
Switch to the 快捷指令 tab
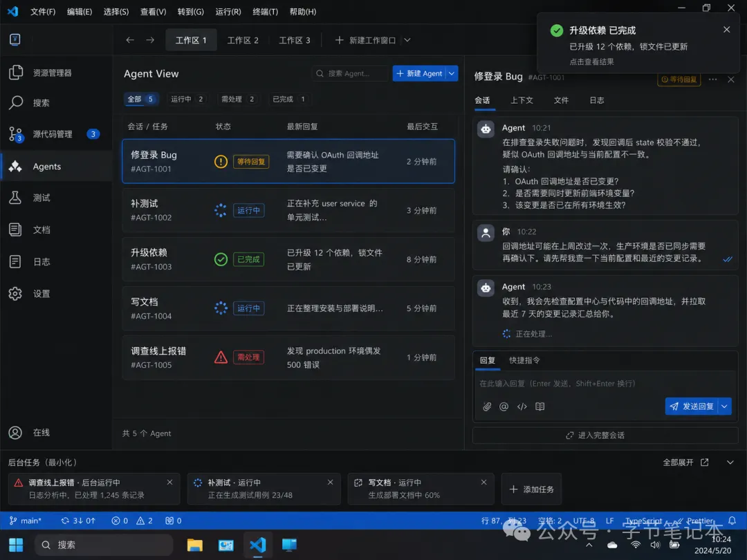524,360
